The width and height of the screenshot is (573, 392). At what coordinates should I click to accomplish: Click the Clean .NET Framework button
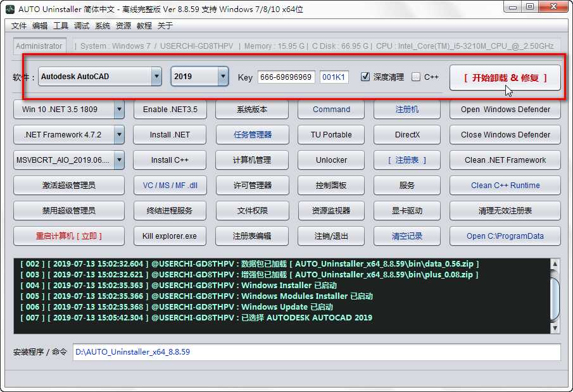(505, 160)
